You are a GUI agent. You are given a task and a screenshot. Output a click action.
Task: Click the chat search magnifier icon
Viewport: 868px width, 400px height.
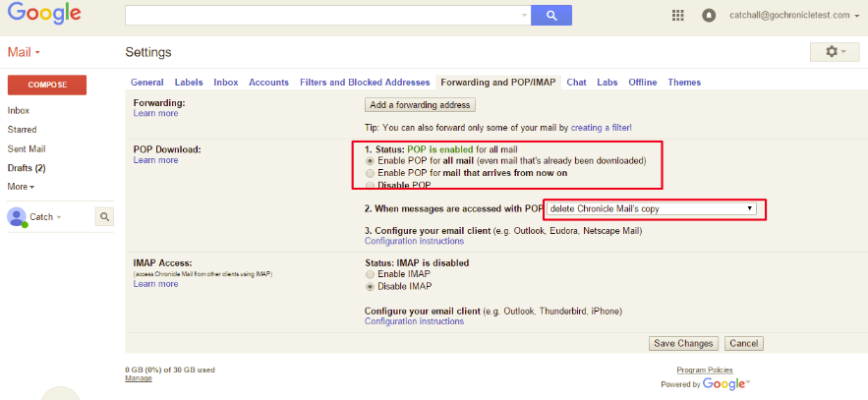coord(104,217)
